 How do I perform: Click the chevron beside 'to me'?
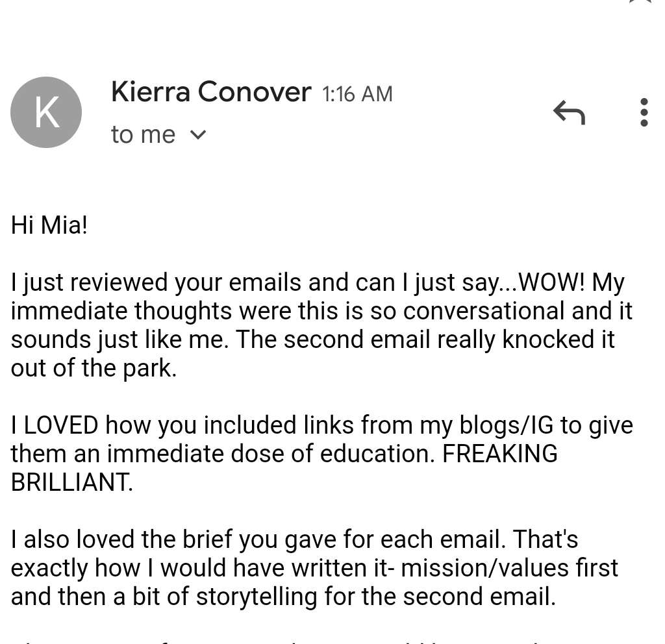[198, 134]
